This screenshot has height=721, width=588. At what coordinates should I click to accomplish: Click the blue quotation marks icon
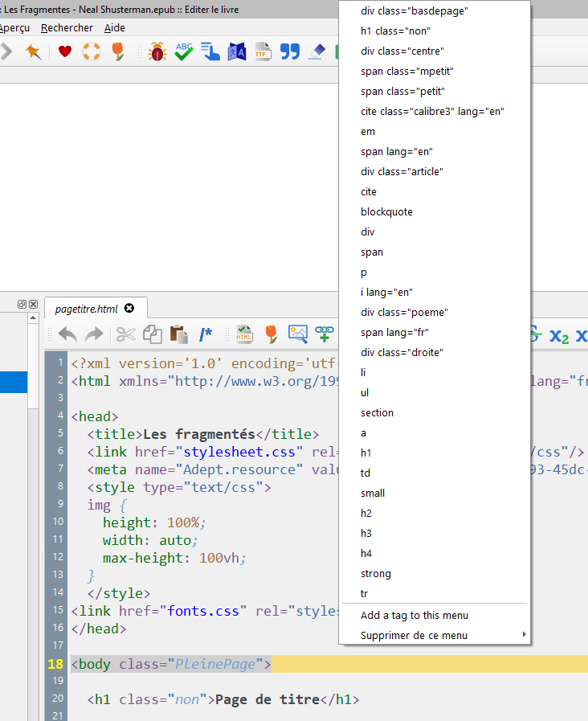pos(289,52)
